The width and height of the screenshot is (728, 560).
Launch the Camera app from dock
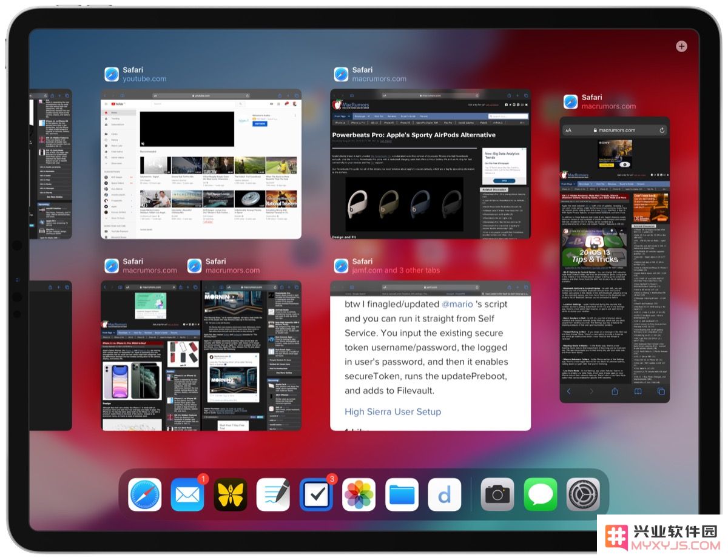click(x=497, y=494)
